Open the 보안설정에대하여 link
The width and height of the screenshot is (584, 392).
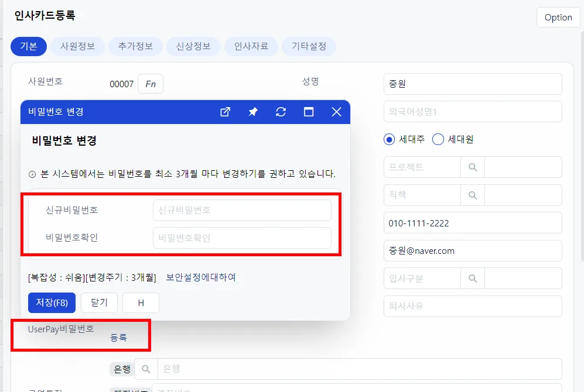click(x=201, y=277)
